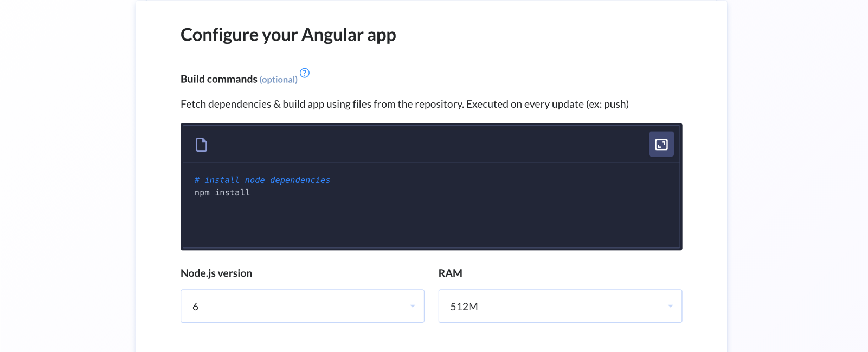Viewport: 868px width, 352px height.
Task: Select the '512M' value text
Action: click(464, 307)
